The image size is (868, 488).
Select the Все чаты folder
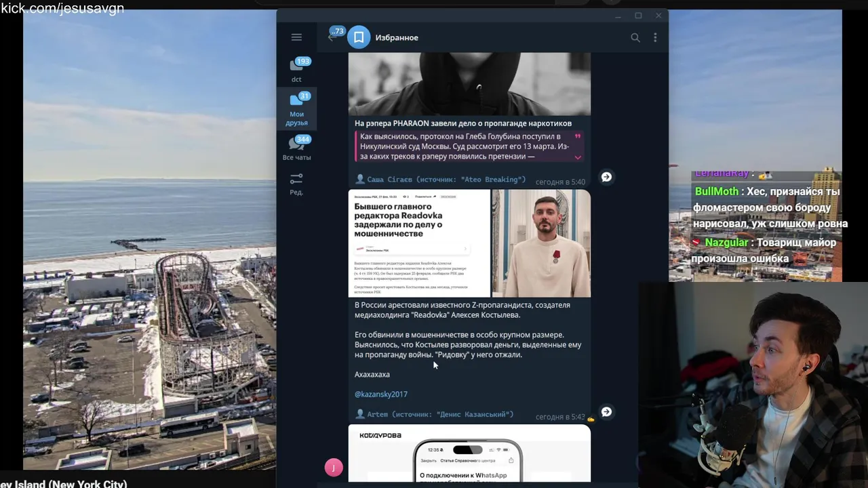pyautogui.click(x=296, y=147)
